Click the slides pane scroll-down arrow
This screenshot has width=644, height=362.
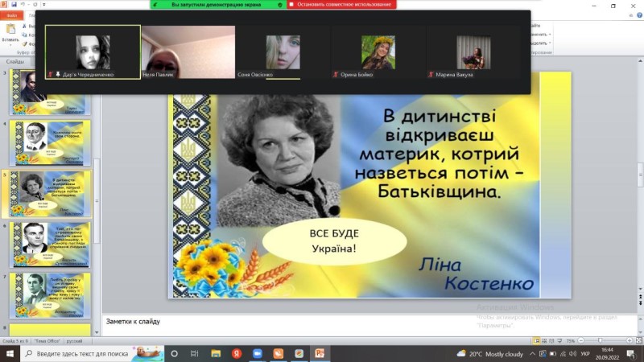[x=97, y=332]
